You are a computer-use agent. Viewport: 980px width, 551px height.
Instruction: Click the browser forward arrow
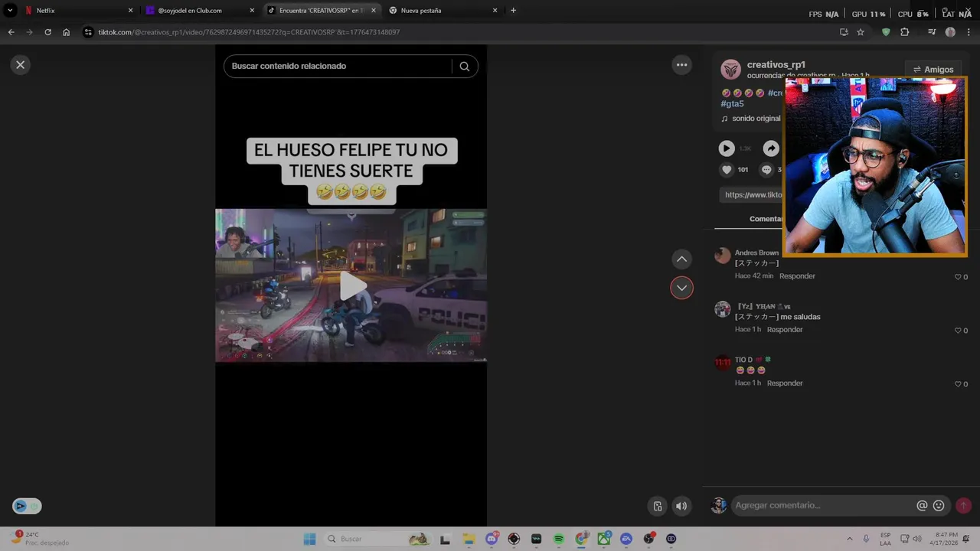click(29, 32)
